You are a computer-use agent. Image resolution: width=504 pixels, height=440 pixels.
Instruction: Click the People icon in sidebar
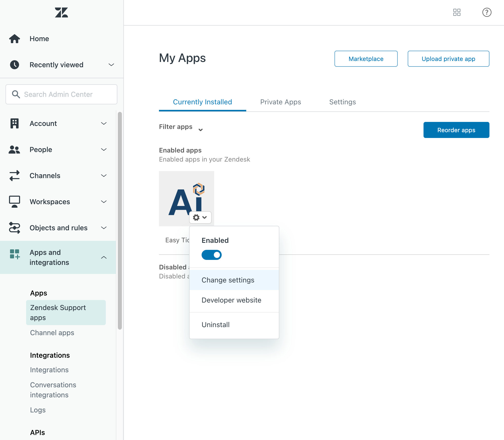coord(15,150)
